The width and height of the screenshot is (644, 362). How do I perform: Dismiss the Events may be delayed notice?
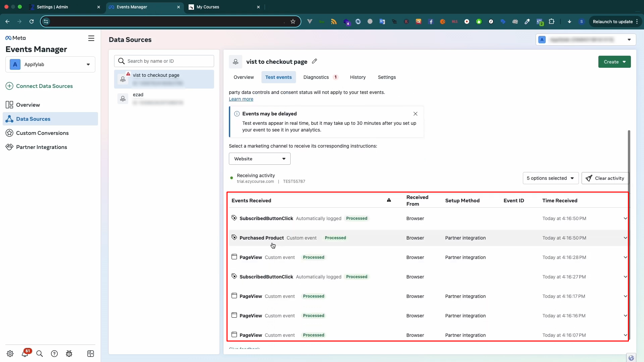(x=415, y=114)
